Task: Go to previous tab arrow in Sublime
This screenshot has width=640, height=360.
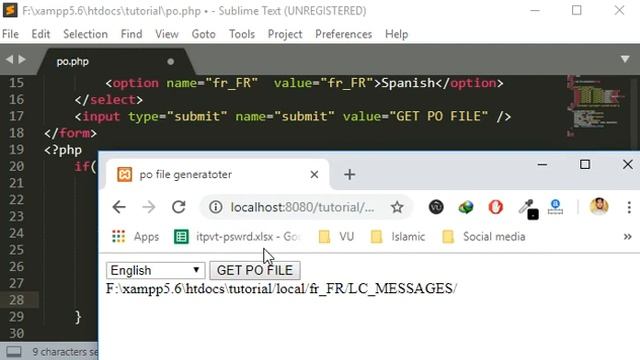Action: [9, 60]
